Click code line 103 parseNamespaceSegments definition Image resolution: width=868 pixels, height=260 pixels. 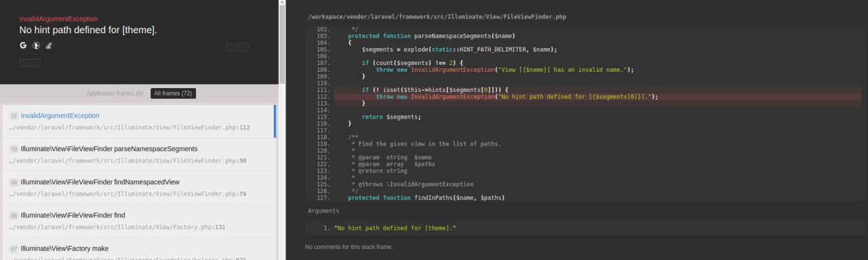pos(431,36)
